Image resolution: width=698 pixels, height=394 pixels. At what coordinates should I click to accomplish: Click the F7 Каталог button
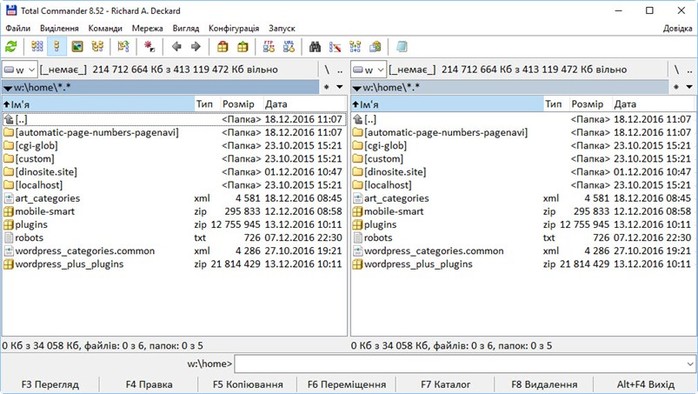click(445, 384)
